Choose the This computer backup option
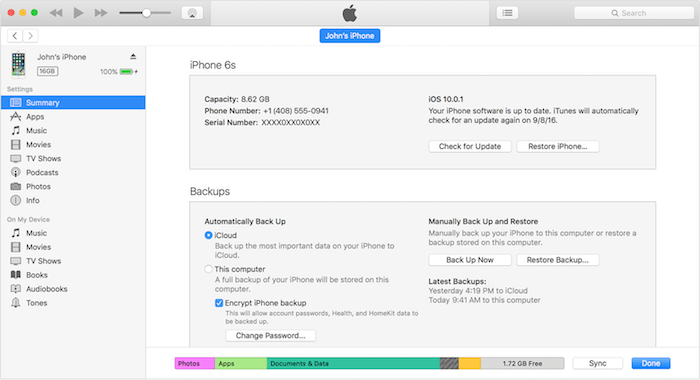The height and width of the screenshot is (380, 700). click(208, 269)
